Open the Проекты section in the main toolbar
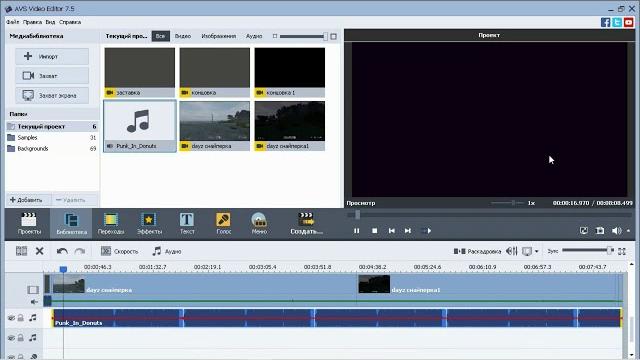 [29, 224]
